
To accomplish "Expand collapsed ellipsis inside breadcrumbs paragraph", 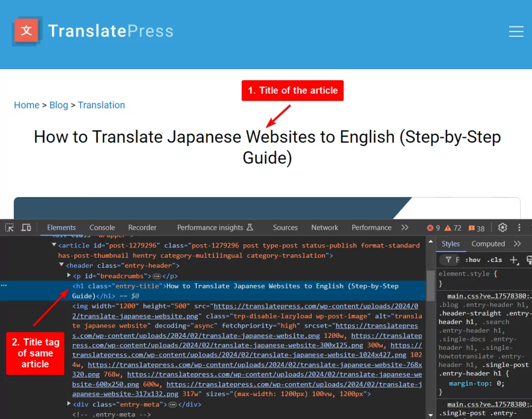I will tap(157, 276).
